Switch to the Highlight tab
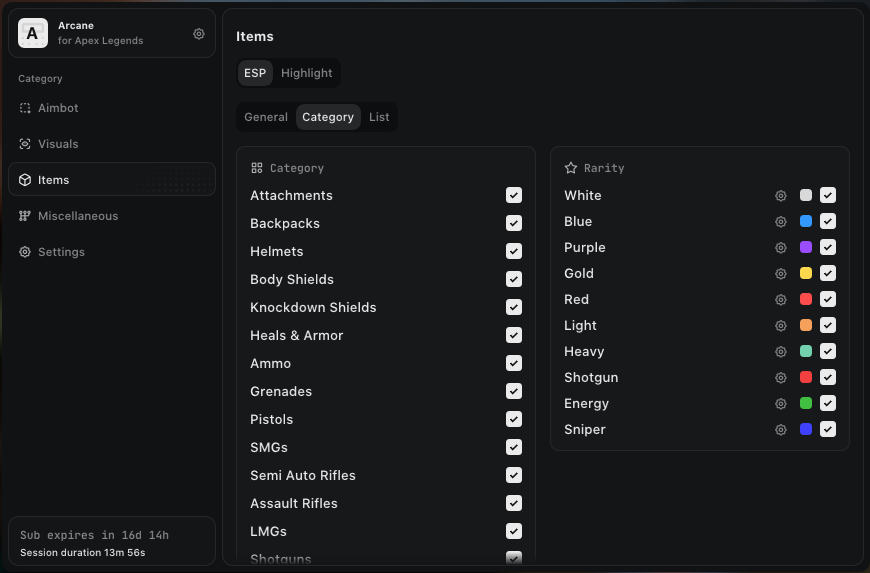870x573 pixels. coord(306,73)
